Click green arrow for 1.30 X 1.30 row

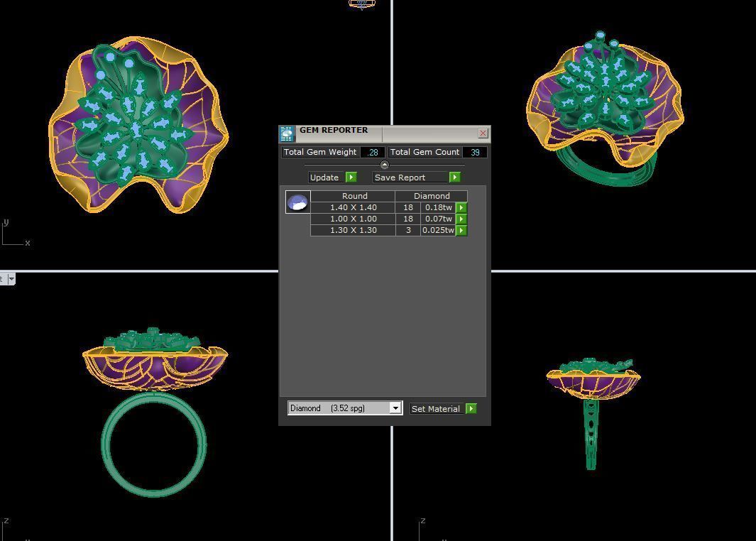click(461, 231)
